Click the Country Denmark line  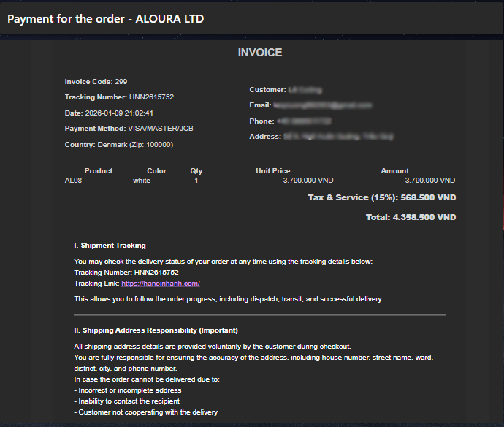119,145
